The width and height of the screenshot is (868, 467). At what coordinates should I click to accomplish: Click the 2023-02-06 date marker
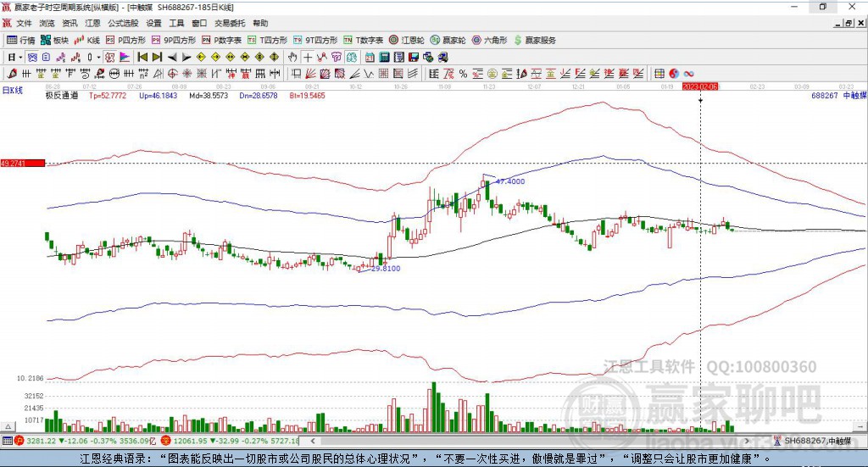700,86
